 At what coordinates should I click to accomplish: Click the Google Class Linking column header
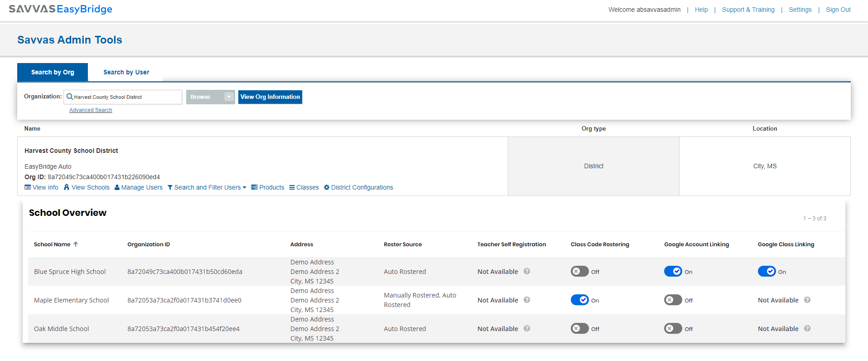tap(786, 244)
